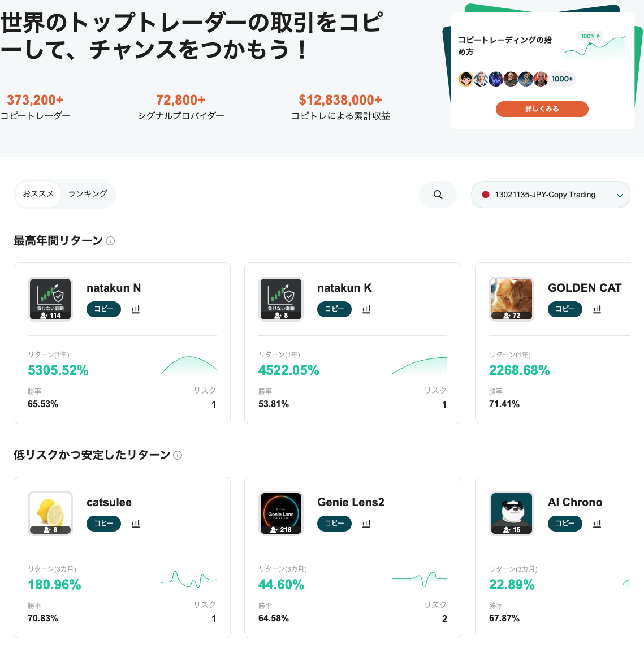Image resolution: width=644 pixels, height=648 pixels.
Task: Open stats chart icon for AI Chrono
Action: pyautogui.click(x=597, y=524)
